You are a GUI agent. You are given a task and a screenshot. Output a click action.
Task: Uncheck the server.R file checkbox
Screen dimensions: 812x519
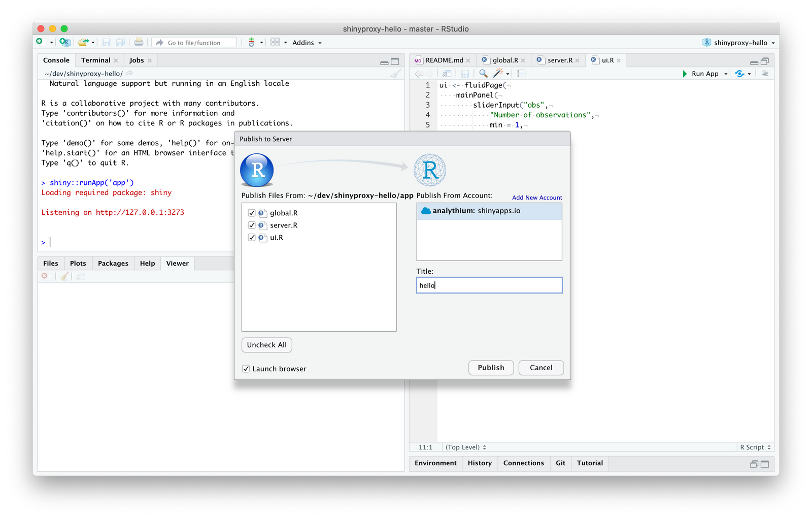click(252, 225)
